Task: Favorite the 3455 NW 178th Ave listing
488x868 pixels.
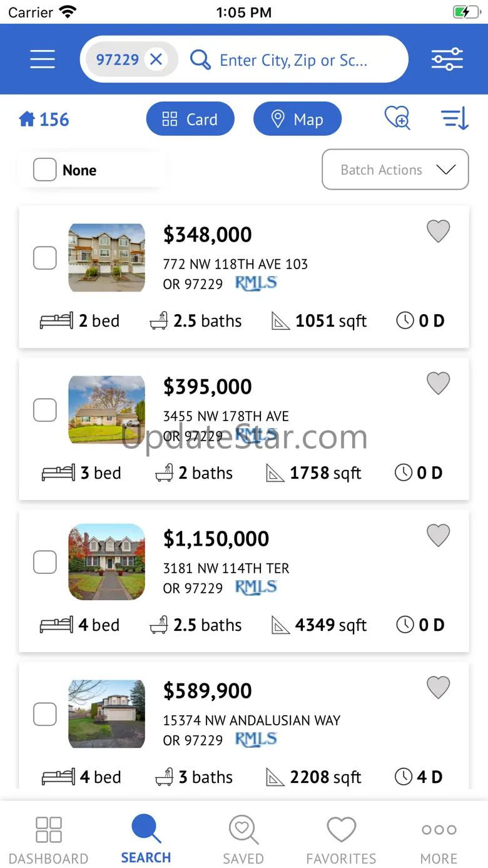Action: (x=438, y=384)
